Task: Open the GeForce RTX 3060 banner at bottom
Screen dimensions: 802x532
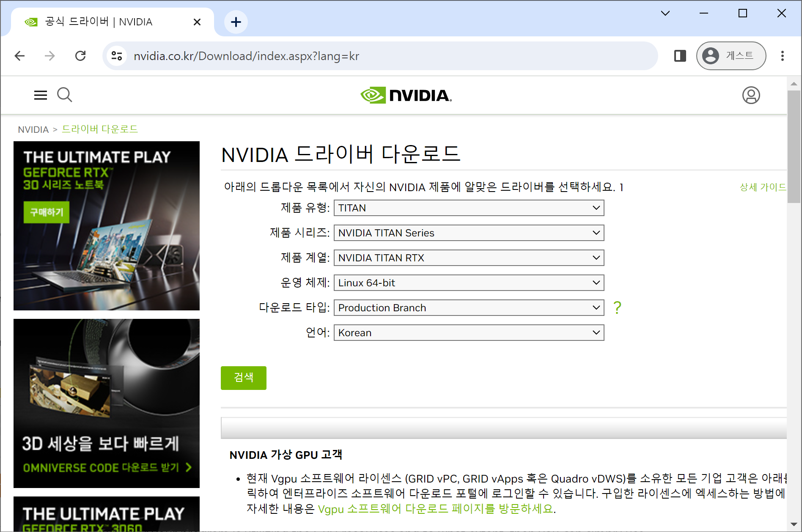Action: [x=107, y=514]
